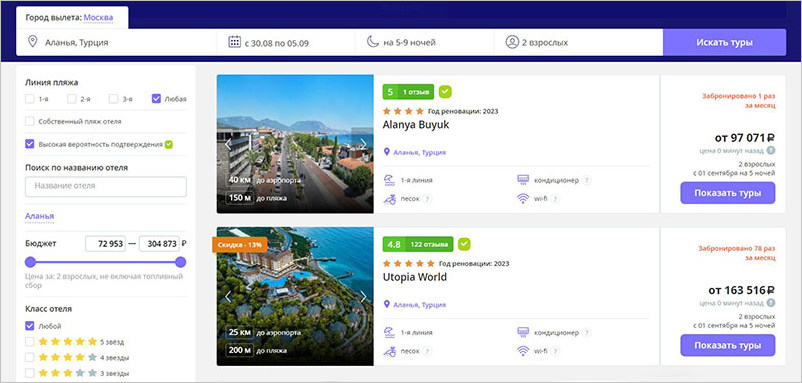
Task: Show next photo of Alanya Buyuk hotel
Action: tap(363, 144)
